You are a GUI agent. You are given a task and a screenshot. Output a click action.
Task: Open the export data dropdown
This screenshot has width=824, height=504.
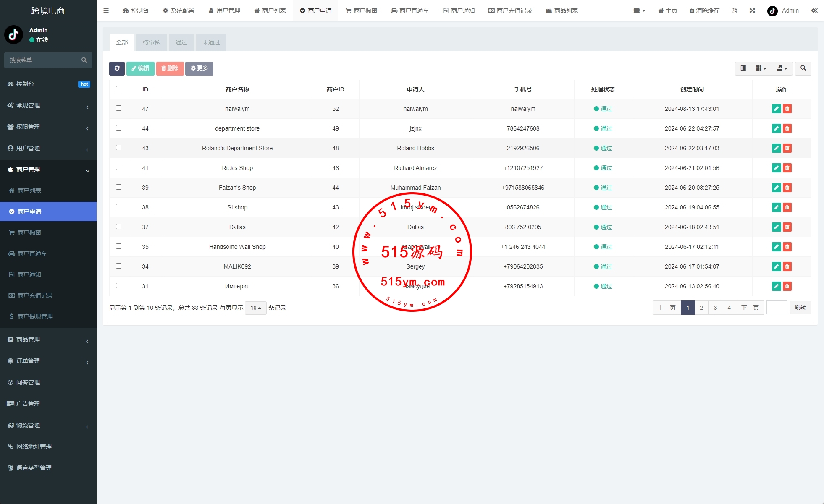point(782,68)
